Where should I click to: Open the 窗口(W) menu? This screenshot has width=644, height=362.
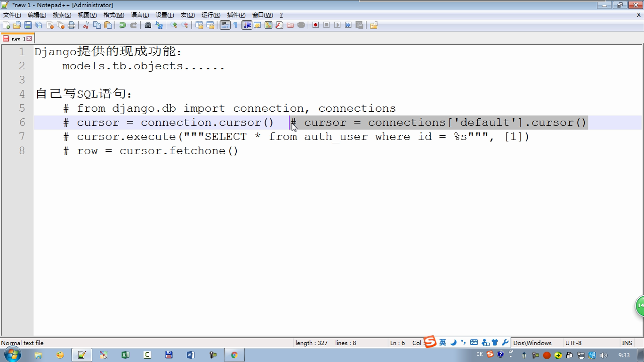click(262, 15)
